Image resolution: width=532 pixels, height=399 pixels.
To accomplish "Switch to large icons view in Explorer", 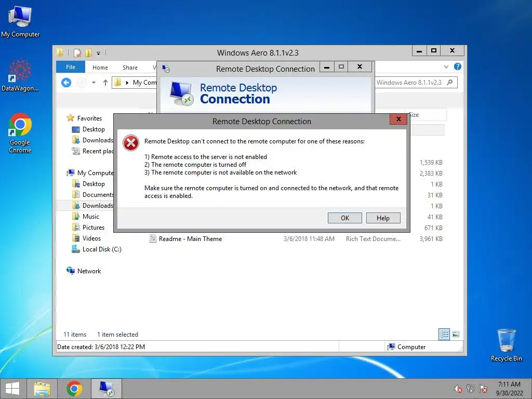I will [456, 334].
